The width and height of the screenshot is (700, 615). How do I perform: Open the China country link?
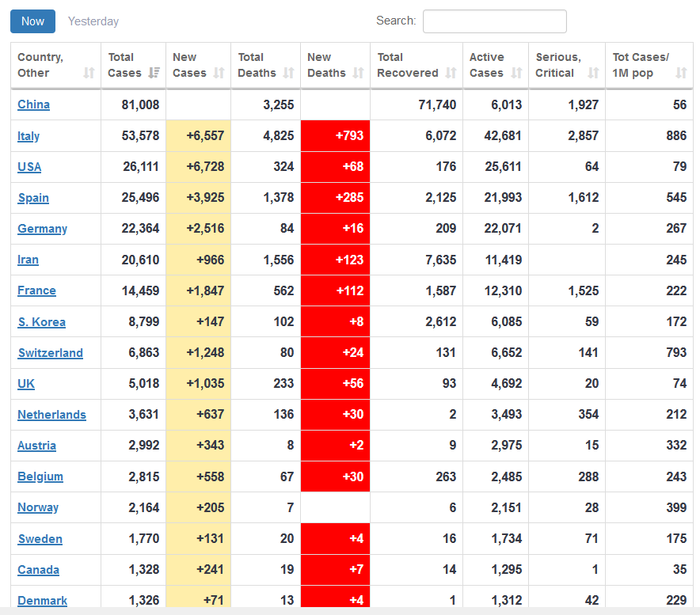coord(33,104)
